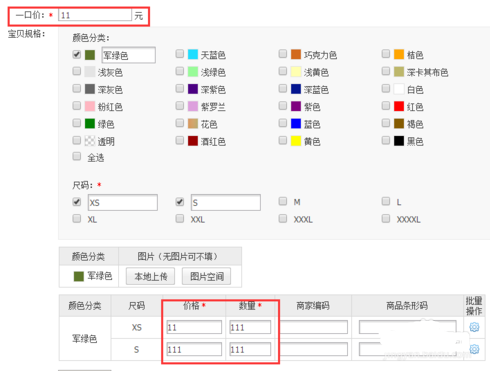
Task: Uncheck the 军绿色 color checkbox
Action: pos(77,54)
